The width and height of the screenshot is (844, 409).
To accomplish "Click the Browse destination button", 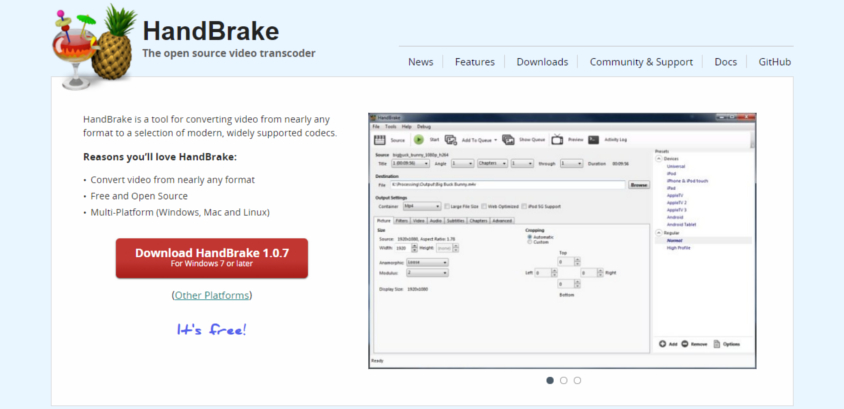I will 639,185.
